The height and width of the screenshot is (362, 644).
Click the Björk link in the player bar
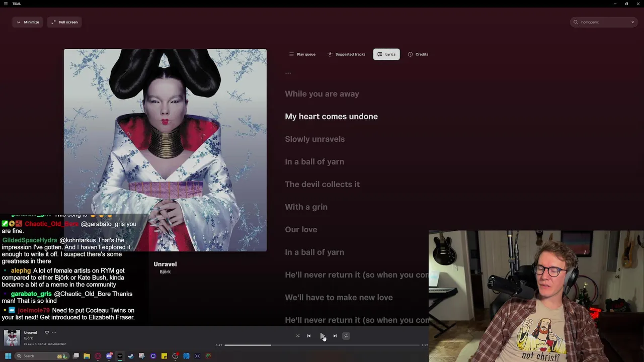click(28, 338)
